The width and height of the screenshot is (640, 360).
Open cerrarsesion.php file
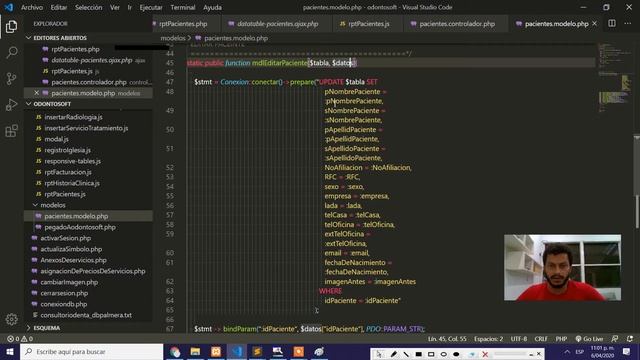(64, 293)
